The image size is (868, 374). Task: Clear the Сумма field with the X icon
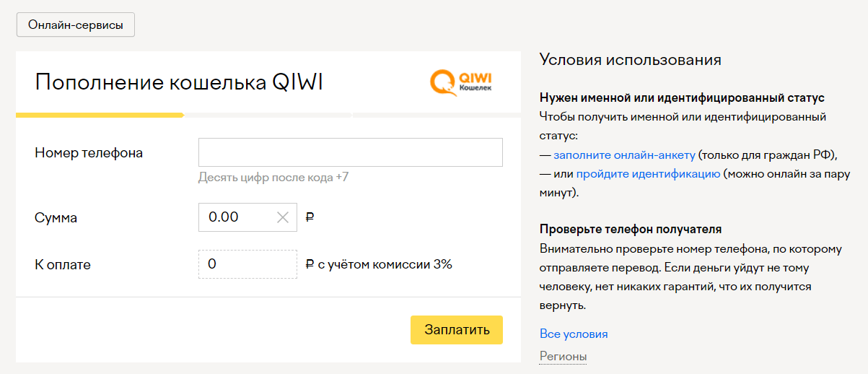coord(283,217)
